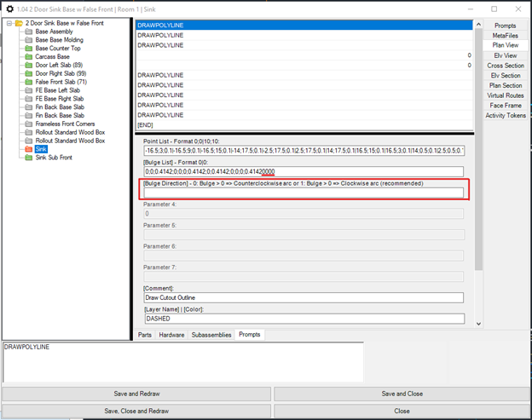Click the Layer Name field containing DASHED
Image resolution: width=532 pixels, height=420 pixels.
[304, 319]
